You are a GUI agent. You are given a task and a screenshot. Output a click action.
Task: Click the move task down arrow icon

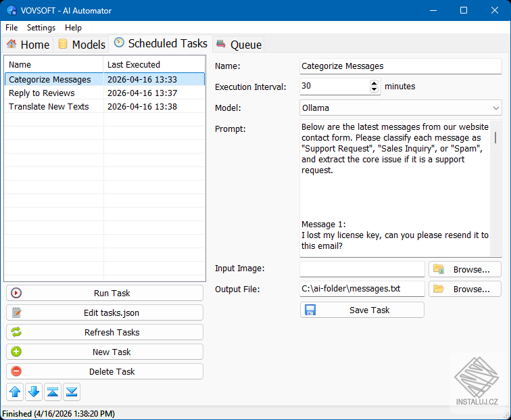click(x=34, y=392)
